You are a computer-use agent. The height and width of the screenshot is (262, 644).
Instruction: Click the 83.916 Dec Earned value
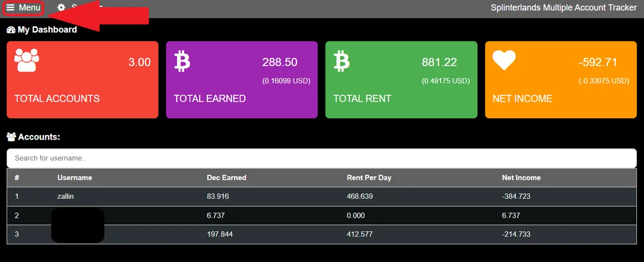tap(218, 196)
